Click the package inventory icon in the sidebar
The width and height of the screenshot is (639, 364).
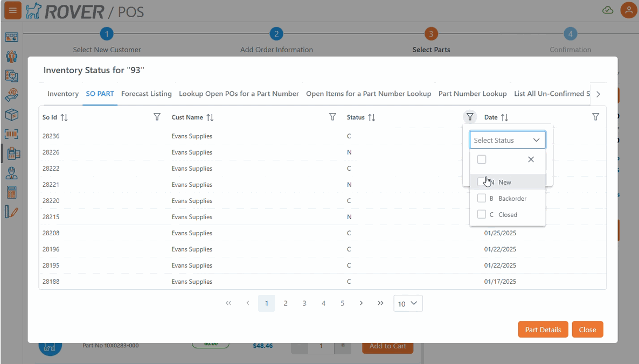coord(12,115)
